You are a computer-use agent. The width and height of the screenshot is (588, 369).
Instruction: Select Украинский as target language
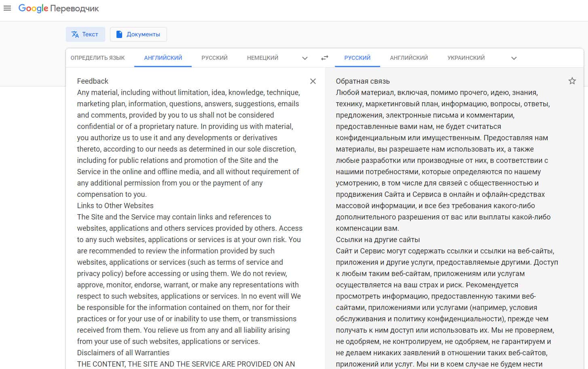466,58
